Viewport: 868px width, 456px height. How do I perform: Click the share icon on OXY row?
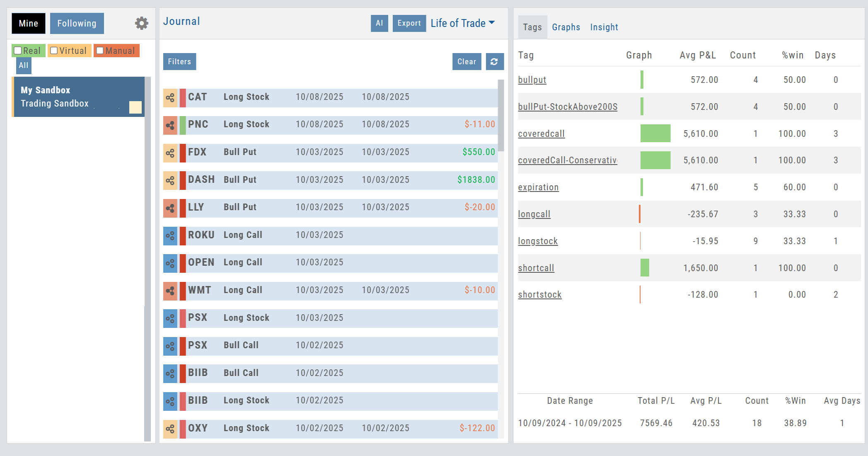[170, 429]
